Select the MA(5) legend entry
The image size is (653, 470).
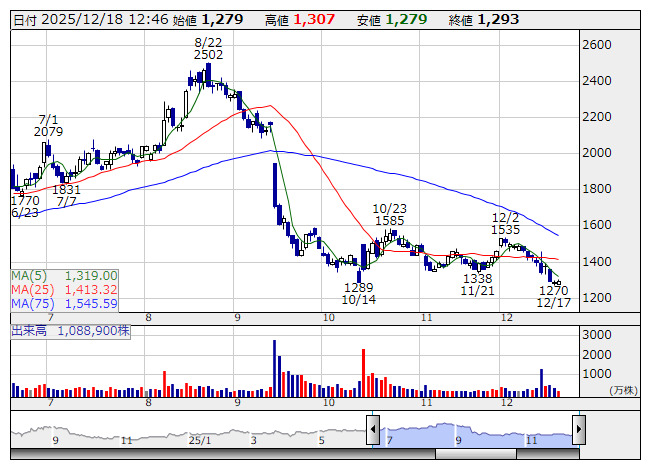[x=65, y=275]
